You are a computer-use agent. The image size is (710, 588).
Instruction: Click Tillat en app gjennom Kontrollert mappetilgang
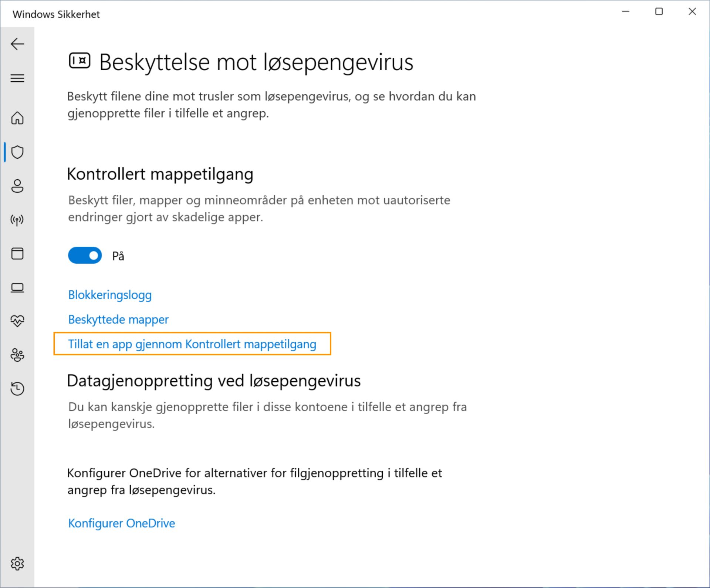[192, 344]
